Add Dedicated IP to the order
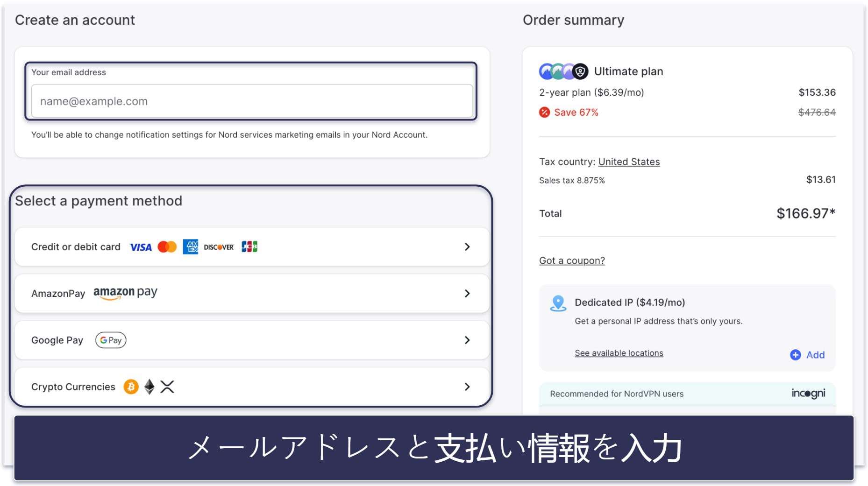Screen dimensions: 868x486 pos(807,355)
